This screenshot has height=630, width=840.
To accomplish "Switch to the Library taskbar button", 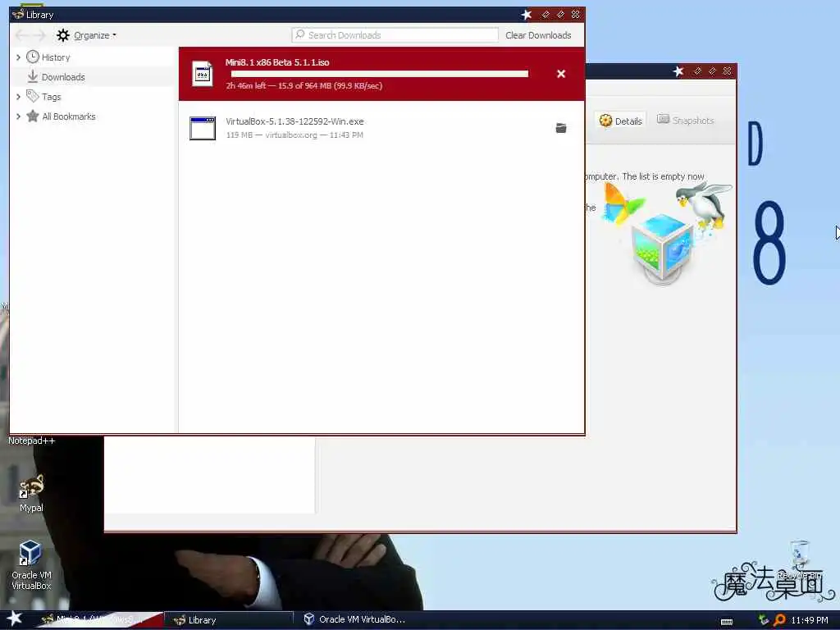I will (x=228, y=620).
